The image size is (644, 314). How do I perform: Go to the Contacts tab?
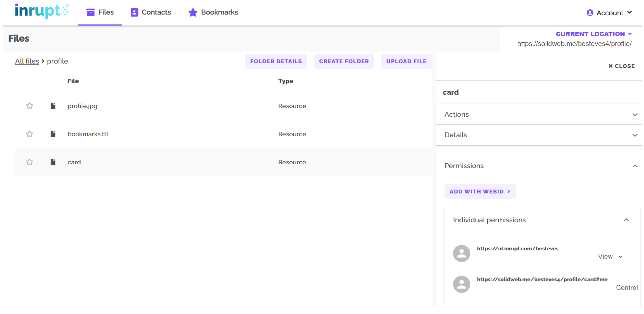[x=151, y=12]
